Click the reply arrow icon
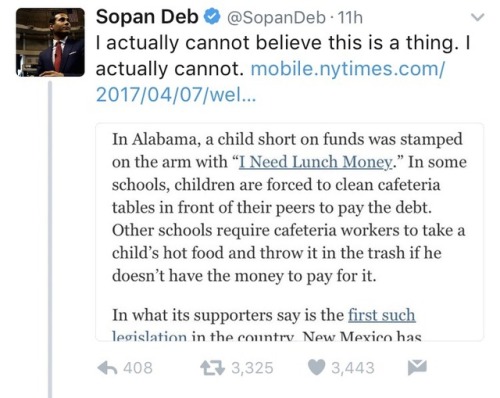500x398 pixels. [x=107, y=368]
